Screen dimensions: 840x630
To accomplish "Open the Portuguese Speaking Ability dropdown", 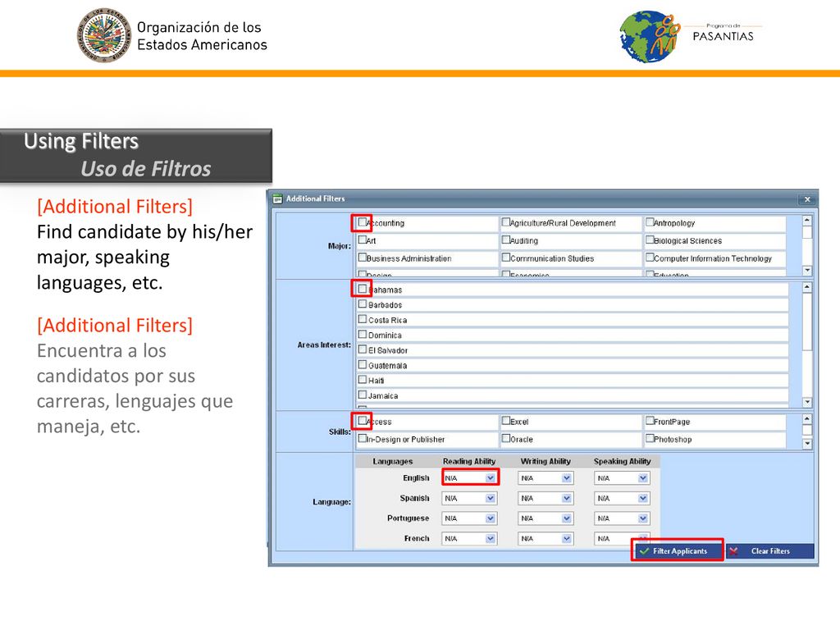I will point(622,518).
